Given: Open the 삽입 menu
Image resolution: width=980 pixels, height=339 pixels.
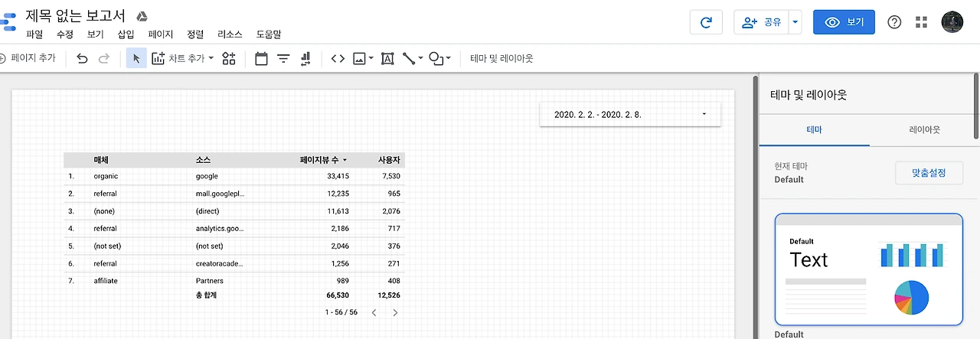Looking at the screenshot, I should tap(126, 34).
